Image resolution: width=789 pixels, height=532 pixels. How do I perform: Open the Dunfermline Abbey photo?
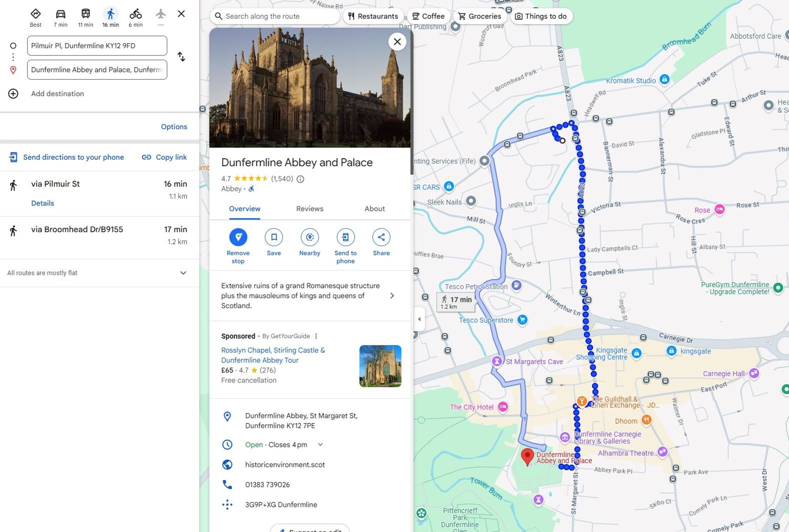(310, 88)
